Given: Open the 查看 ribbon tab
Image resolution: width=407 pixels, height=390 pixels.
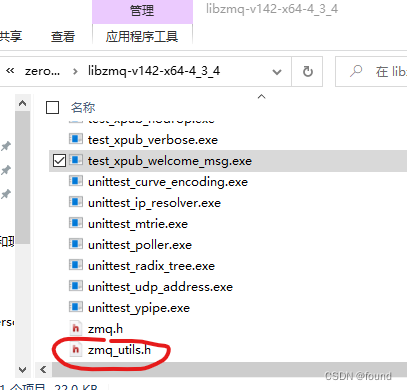Looking at the screenshot, I should [x=63, y=36].
